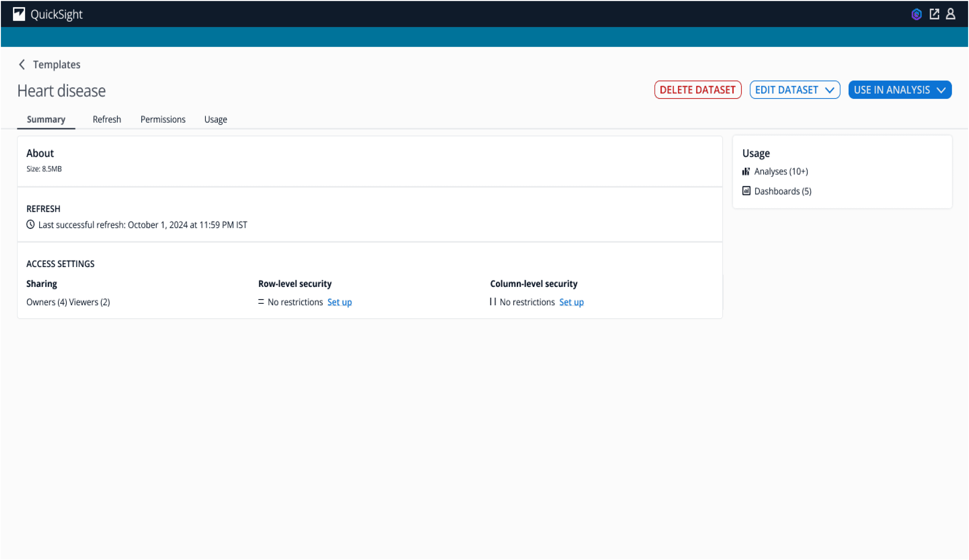The width and height of the screenshot is (969, 560).
Task: Open the user profile icon
Action: click(951, 14)
